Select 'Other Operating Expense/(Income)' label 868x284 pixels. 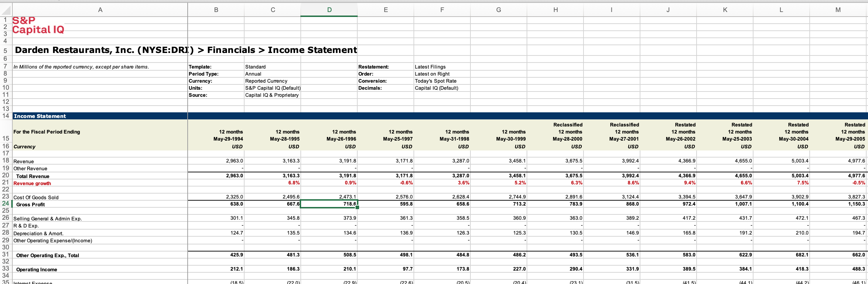point(53,241)
